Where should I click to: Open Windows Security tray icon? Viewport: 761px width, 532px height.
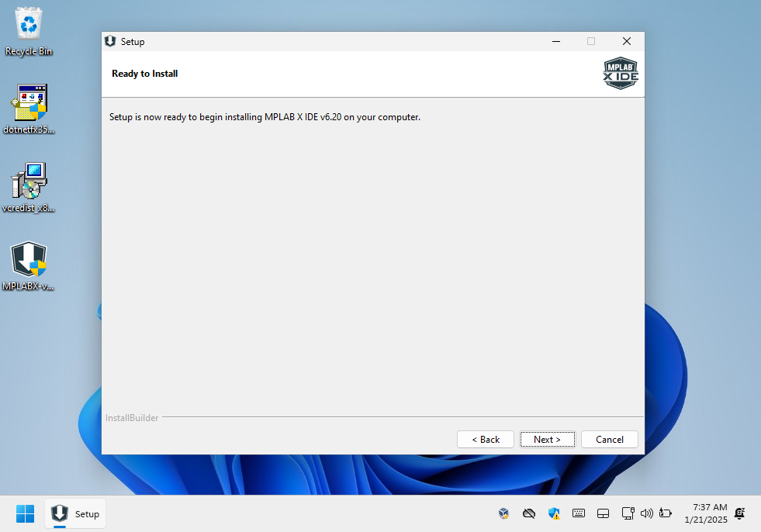[x=554, y=513]
